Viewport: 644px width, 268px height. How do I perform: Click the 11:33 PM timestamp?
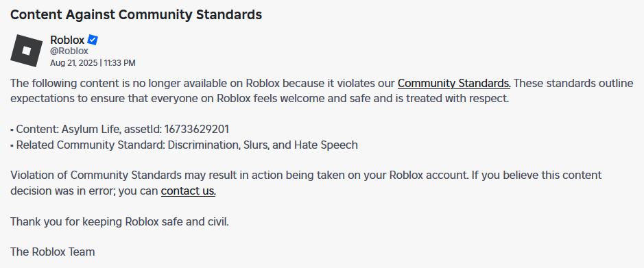pyautogui.click(x=119, y=63)
